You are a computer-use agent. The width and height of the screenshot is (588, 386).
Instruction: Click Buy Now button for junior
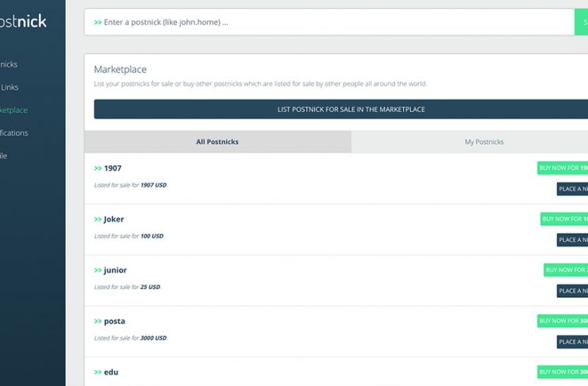tap(566, 270)
